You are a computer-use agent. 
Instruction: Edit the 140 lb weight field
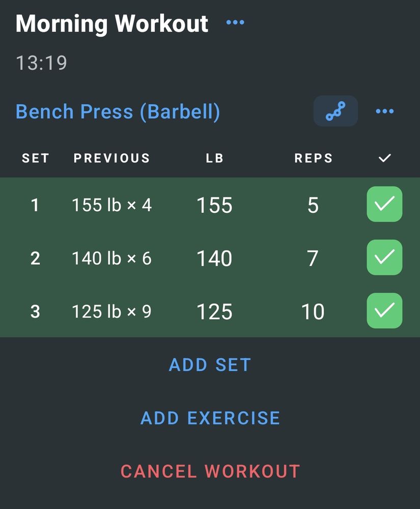(214, 259)
